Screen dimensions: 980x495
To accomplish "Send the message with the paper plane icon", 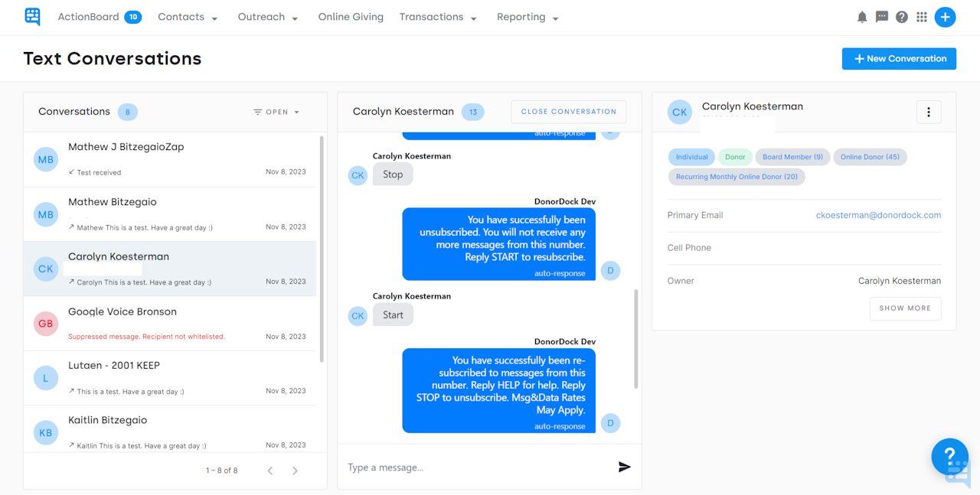I will (625, 466).
